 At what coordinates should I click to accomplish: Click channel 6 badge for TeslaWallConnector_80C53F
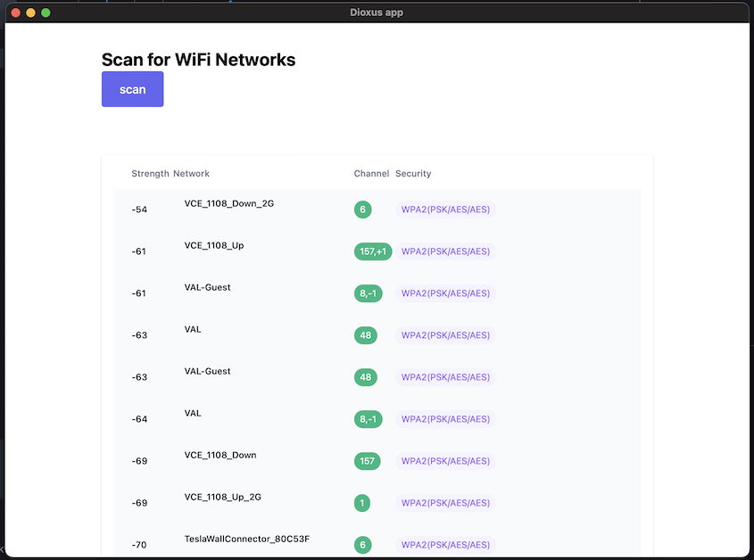[362, 545]
